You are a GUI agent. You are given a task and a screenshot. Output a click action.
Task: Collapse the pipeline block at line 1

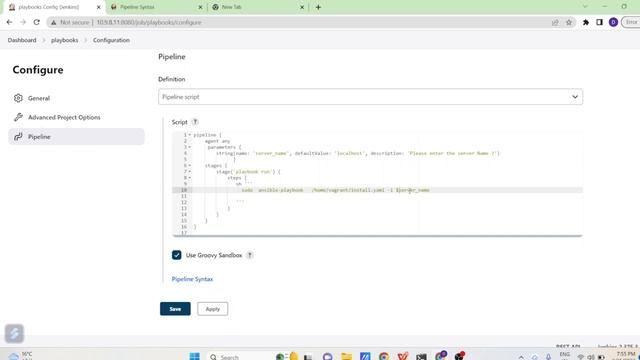pos(190,135)
